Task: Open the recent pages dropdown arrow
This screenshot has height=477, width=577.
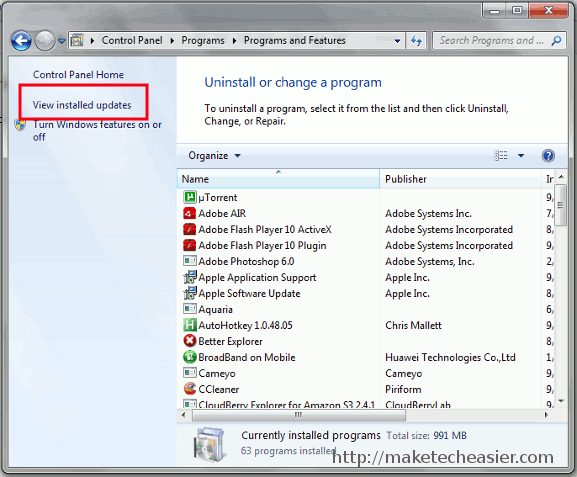Action: point(61,41)
